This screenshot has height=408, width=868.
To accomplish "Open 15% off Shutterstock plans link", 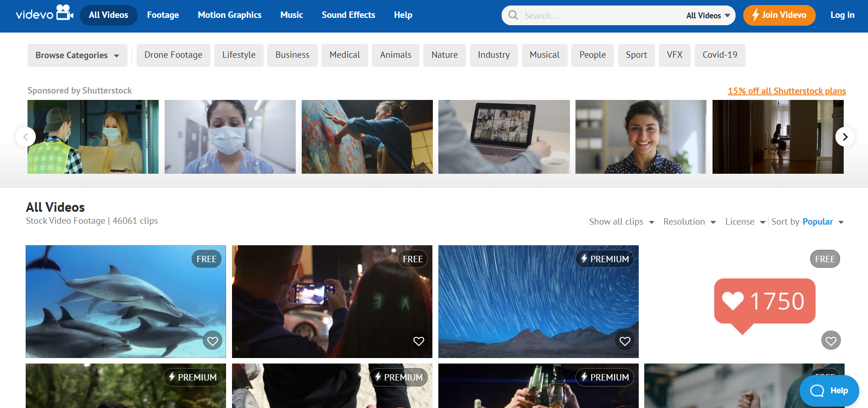I will pos(787,91).
